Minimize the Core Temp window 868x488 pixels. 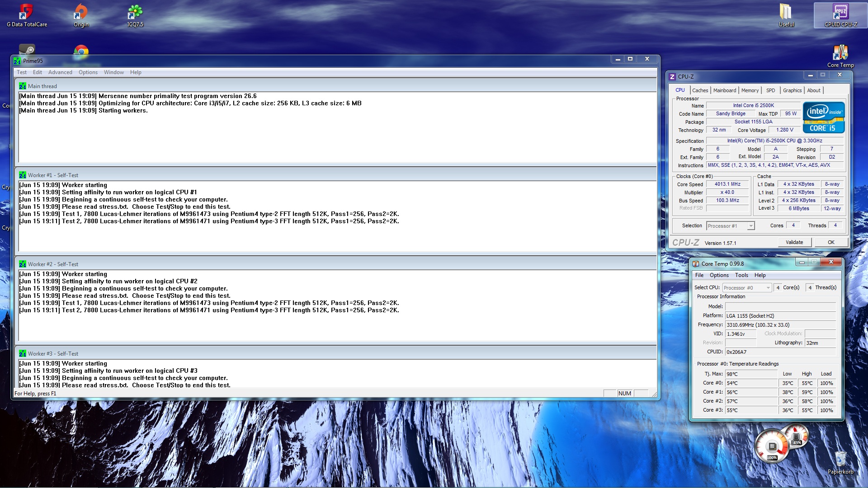(x=802, y=262)
